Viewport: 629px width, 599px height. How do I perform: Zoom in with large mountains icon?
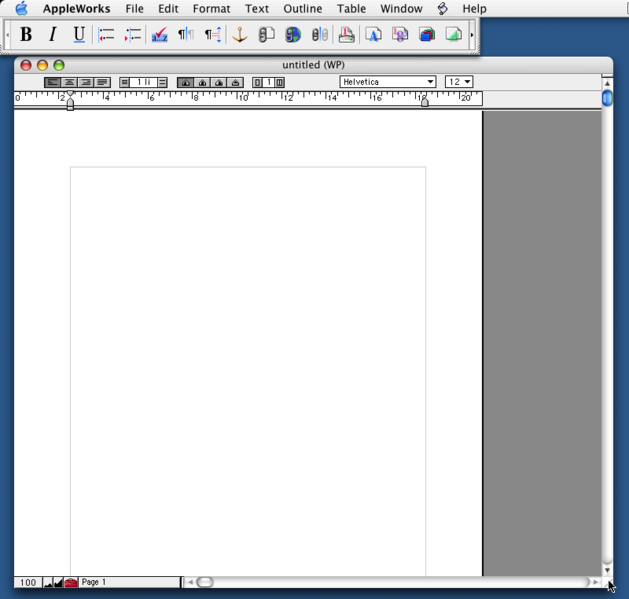58,582
